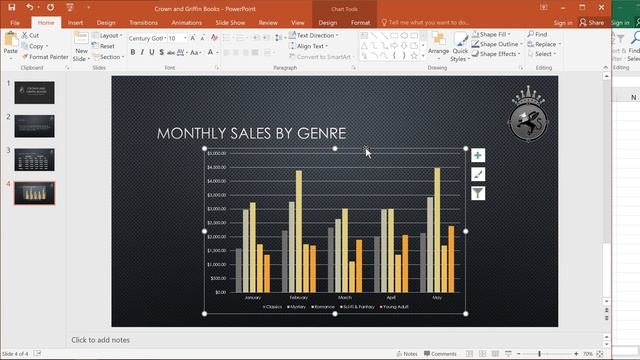
Task: Click the Redo/Repeat icon in title bar
Action: [x=51, y=7]
